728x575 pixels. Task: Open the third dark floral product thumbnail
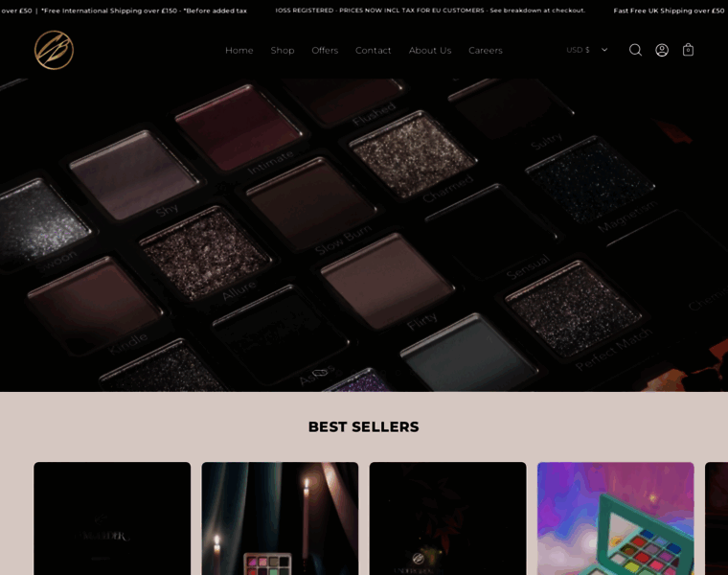coord(448,518)
